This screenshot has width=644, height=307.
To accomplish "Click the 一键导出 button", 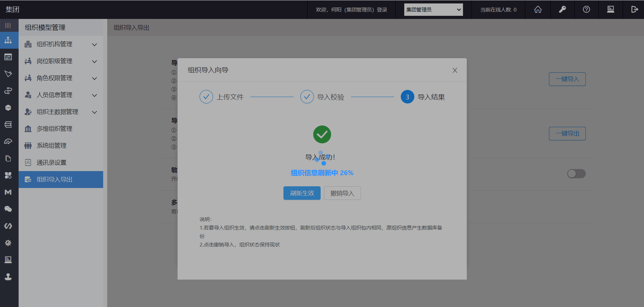I will click(567, 134).
